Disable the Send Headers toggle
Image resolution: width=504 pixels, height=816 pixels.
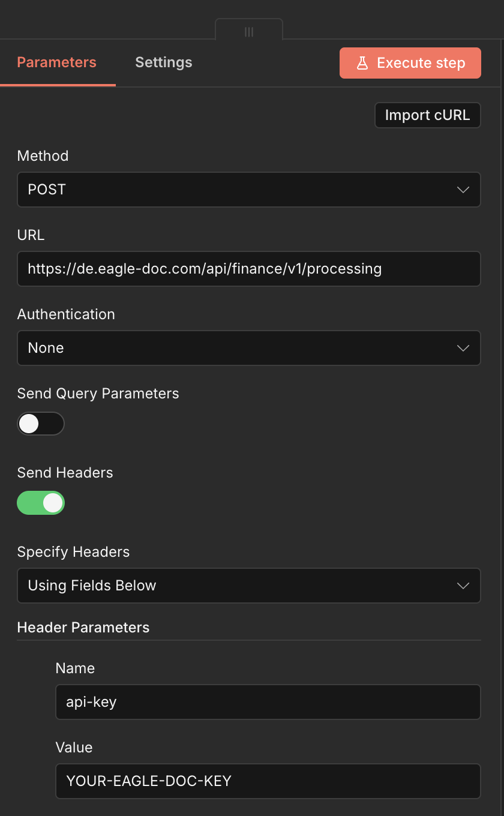[41, 503]
